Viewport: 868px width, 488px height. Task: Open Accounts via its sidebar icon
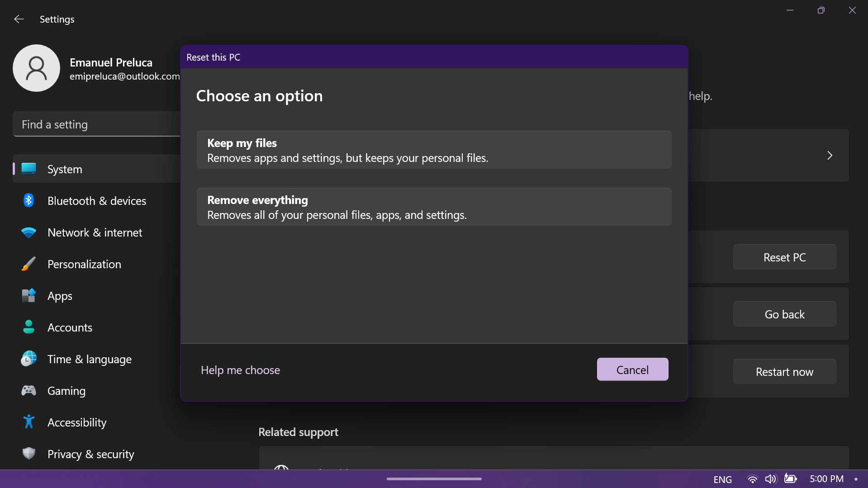click(x=28, y=327)
